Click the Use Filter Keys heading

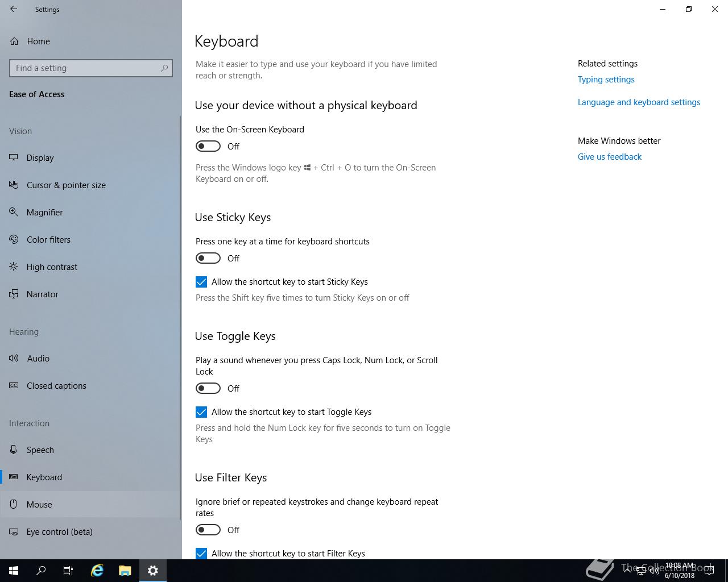(x=231, y=477)
